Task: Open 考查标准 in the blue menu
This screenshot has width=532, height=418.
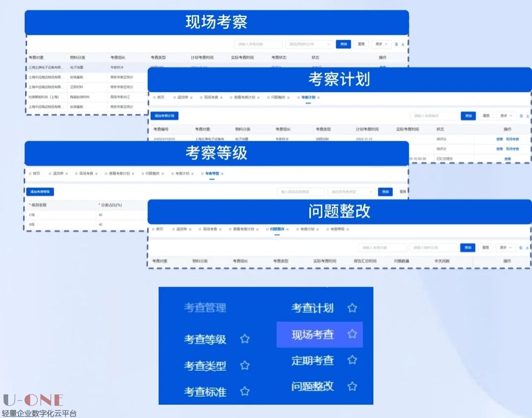Action: 205,391
